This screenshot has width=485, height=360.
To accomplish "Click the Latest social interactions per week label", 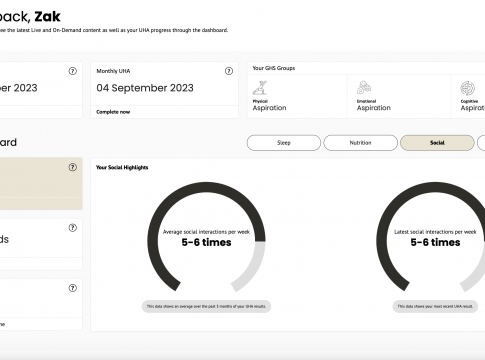I will coord(435,232).
